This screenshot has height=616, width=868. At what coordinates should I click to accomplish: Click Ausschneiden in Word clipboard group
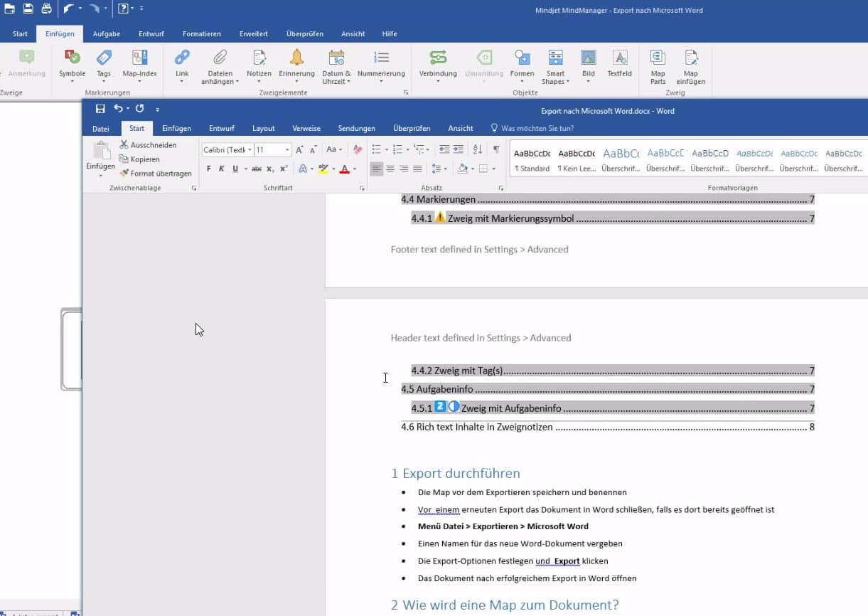(x=148, y=145)
